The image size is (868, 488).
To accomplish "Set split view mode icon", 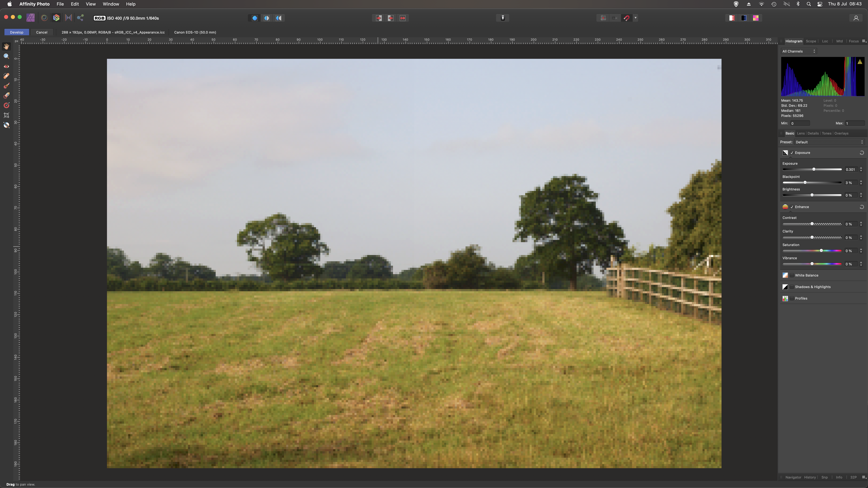I will [267, 18].
